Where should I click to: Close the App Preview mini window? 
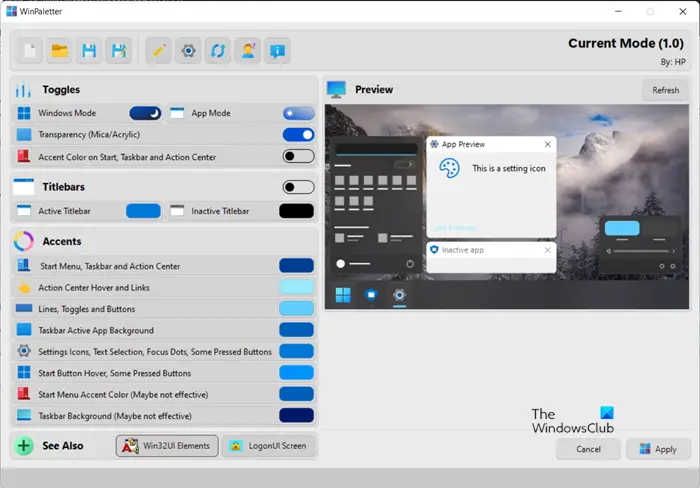point(547,144)
